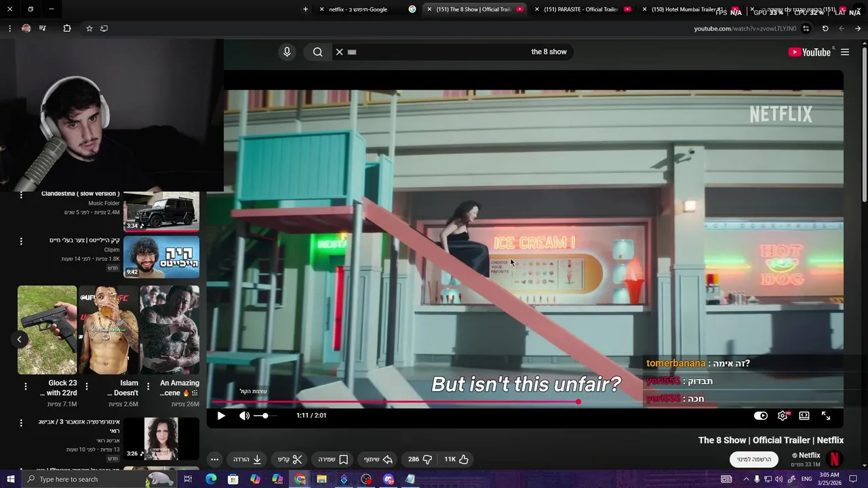Open File Explorer from the taskbar

[x=321, y=479]
